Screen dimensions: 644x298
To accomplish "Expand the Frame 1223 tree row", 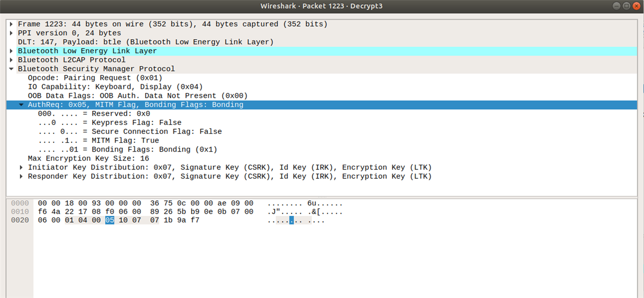I will click(x=11, y=24).
